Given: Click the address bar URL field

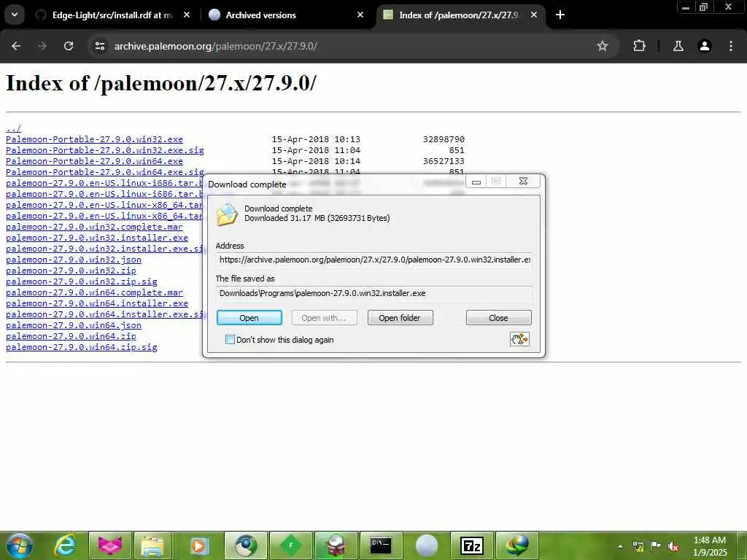Looking at the screenshot, I should tap(352, 46).
